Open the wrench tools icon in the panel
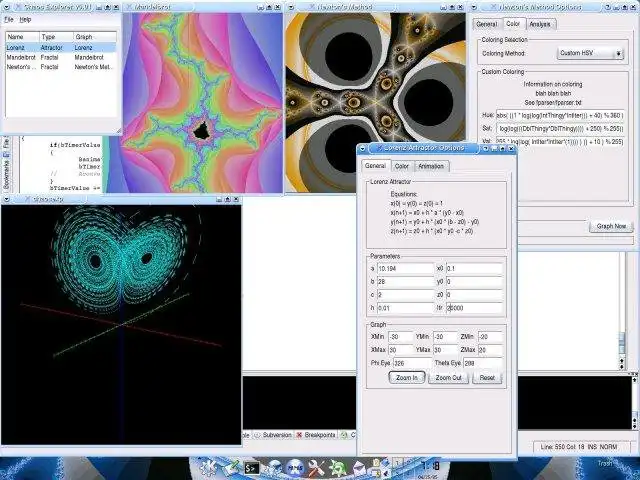This screenshot has width=640, height=480. pyautogui.click(x=316, y=467)
